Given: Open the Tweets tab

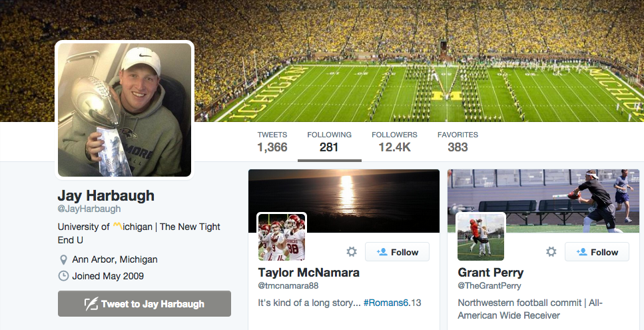Looking at the screenshot, I should click(x=272, y=141).
